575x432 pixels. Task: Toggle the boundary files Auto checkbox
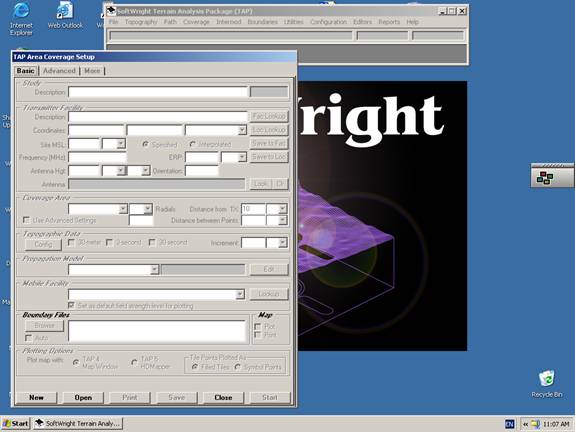click(28, 338)
